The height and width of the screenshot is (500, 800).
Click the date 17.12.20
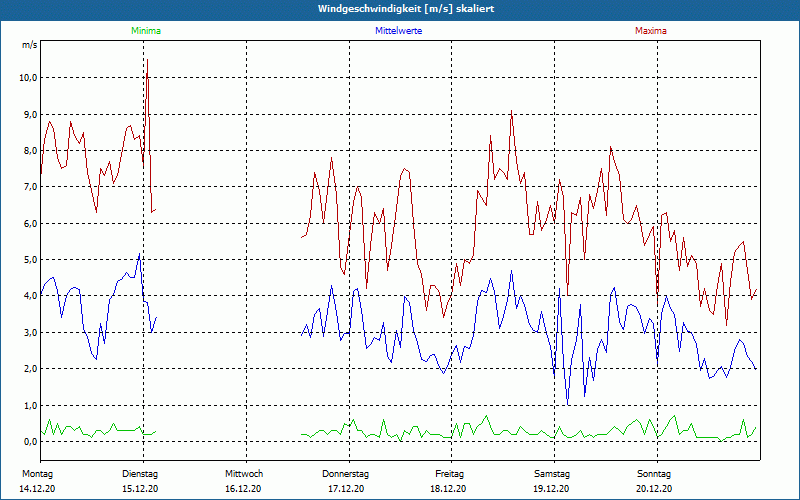tap(346, 489)
